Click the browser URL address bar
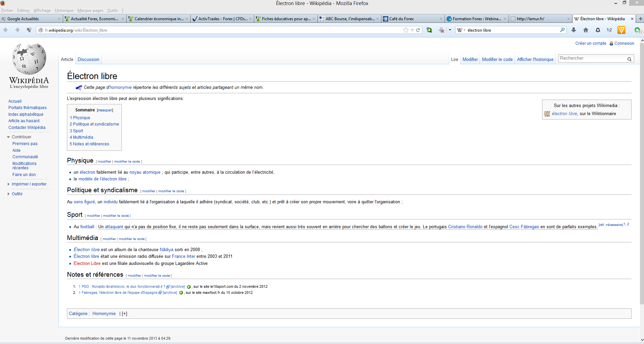644x344 pixels. click(x=222, y=30)
